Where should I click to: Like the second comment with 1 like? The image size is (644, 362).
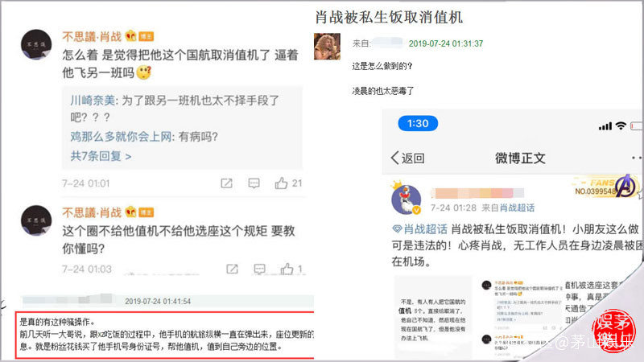[287, 269]
